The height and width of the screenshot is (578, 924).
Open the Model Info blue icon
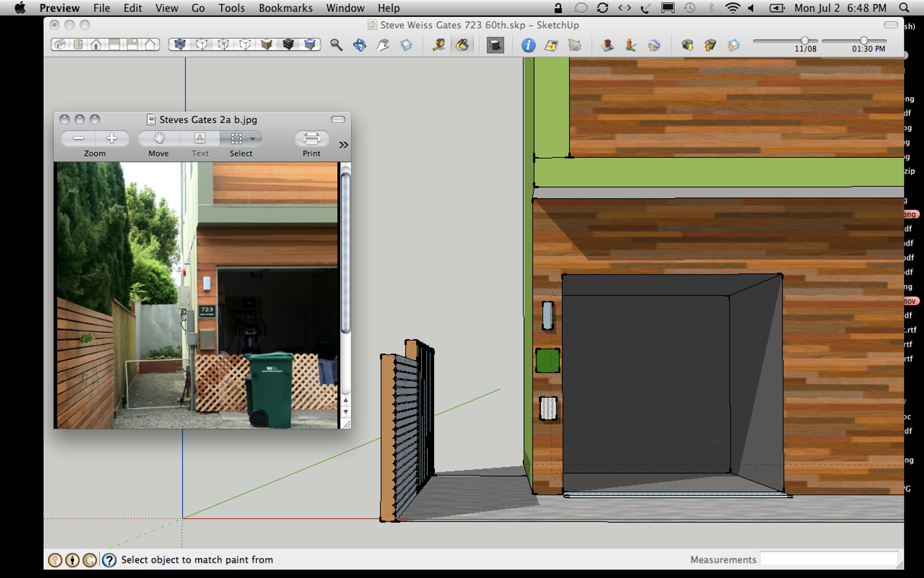(x=528, y=45)
